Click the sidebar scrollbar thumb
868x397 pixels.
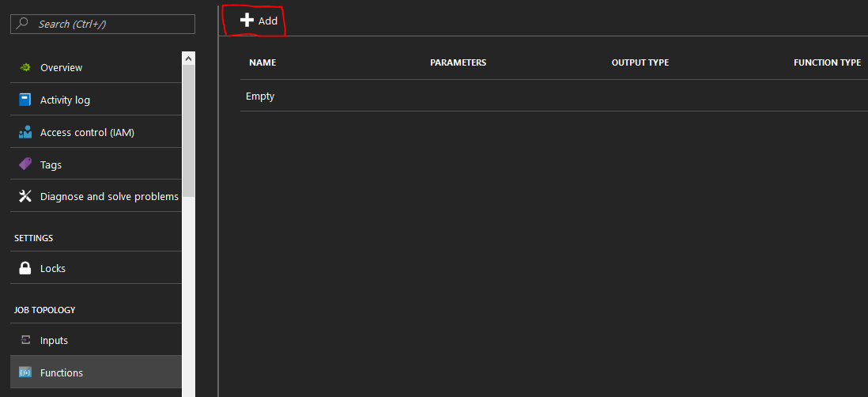point(188,130)
